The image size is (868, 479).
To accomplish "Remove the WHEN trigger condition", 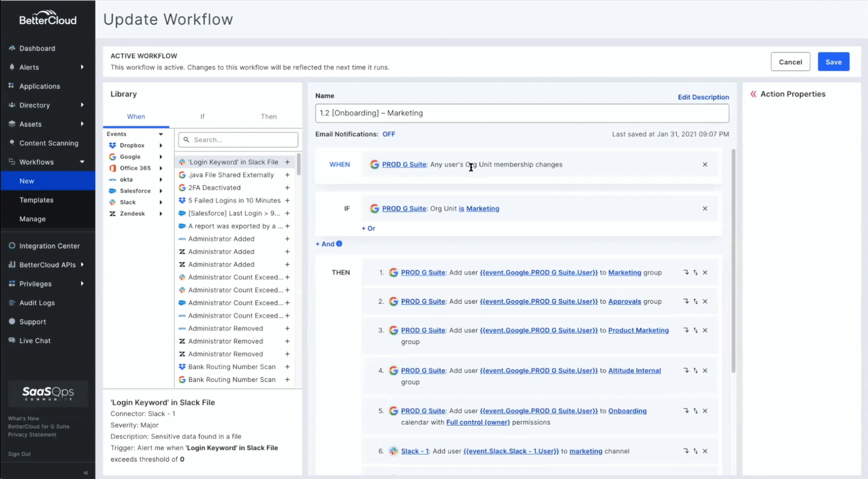I will 705,164.
